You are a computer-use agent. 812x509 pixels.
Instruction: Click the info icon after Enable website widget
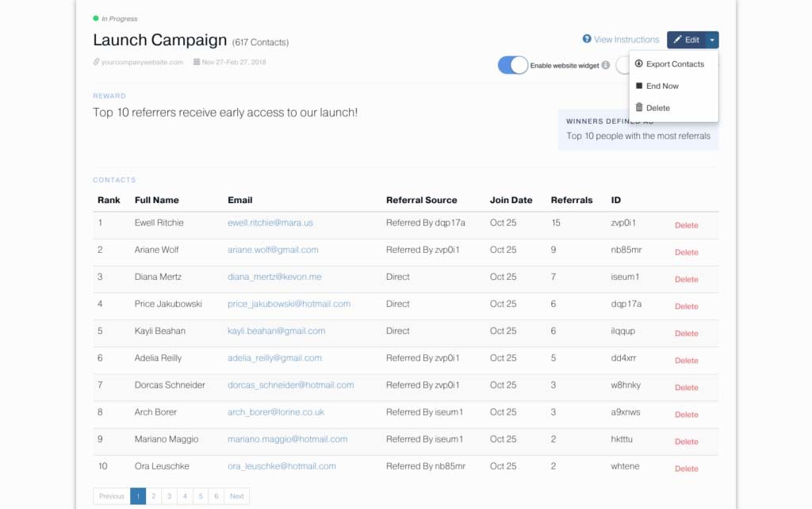[606, 65]
